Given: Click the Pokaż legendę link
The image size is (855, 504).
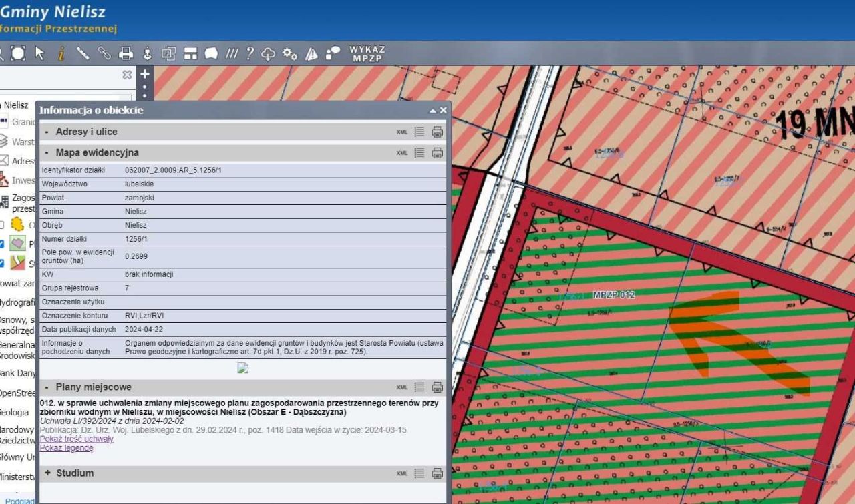Looking at the screenshot, I should point(67,448).
